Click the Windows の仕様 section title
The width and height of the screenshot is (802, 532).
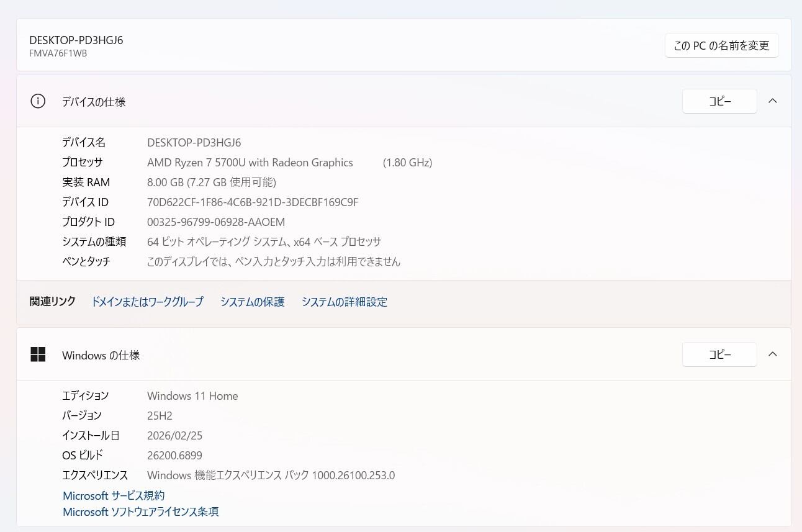tap(101, 355)
